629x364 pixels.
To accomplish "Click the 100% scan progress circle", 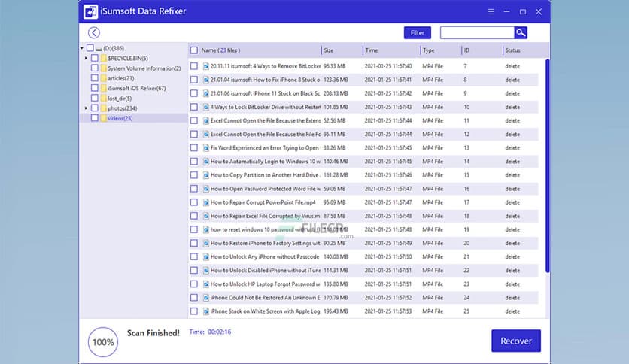I will [x=103, y=342].
